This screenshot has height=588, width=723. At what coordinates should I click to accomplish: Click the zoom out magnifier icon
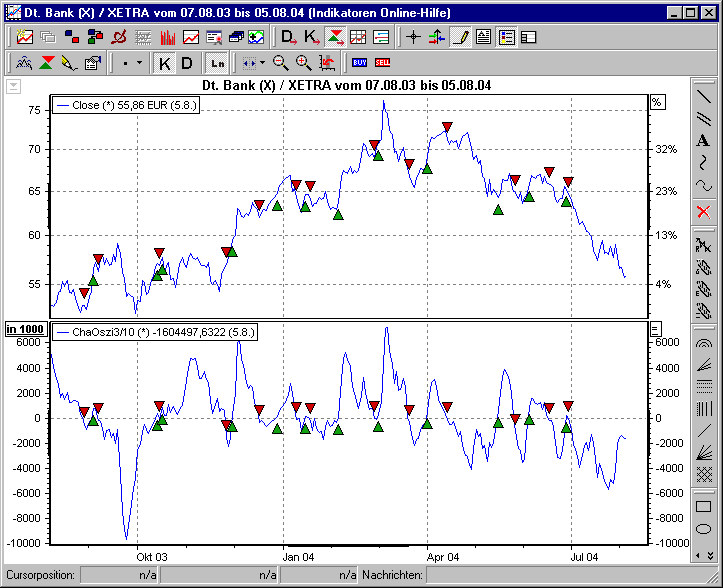[280, 63]
